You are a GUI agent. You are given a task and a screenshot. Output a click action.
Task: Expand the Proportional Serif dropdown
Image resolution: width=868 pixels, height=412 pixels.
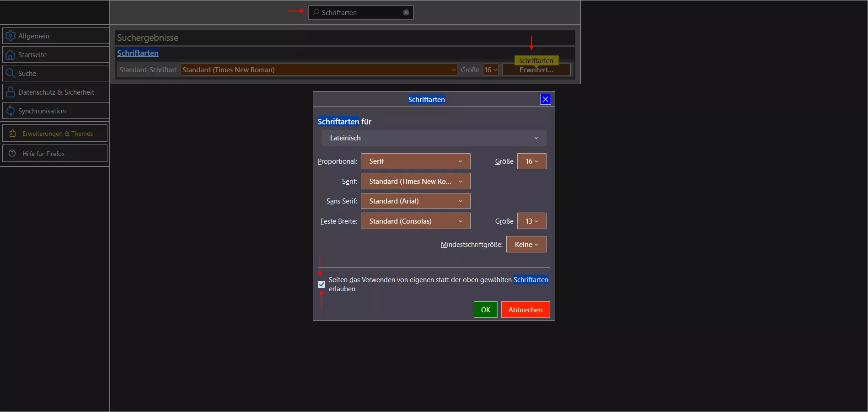(x=415, y=161)
